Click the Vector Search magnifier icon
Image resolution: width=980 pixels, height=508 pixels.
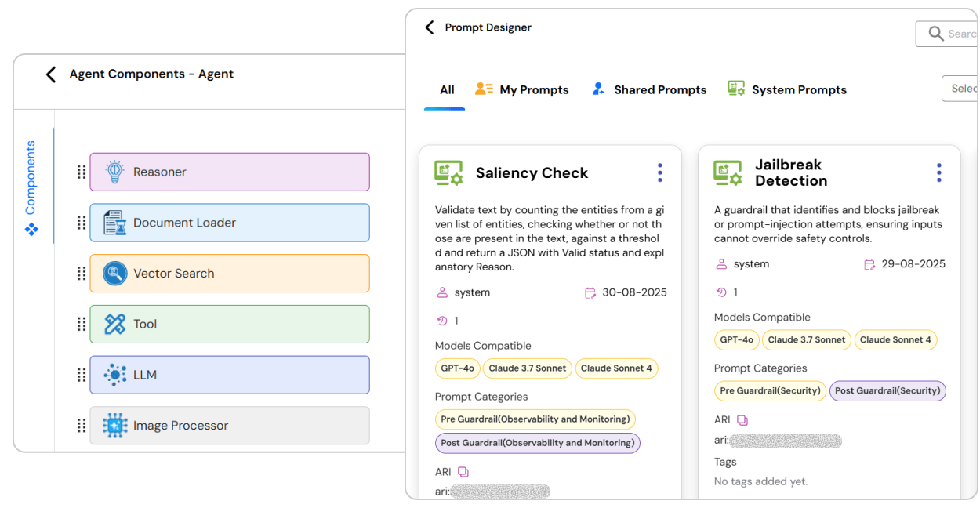pyautogui.click(x=115, y=274)
